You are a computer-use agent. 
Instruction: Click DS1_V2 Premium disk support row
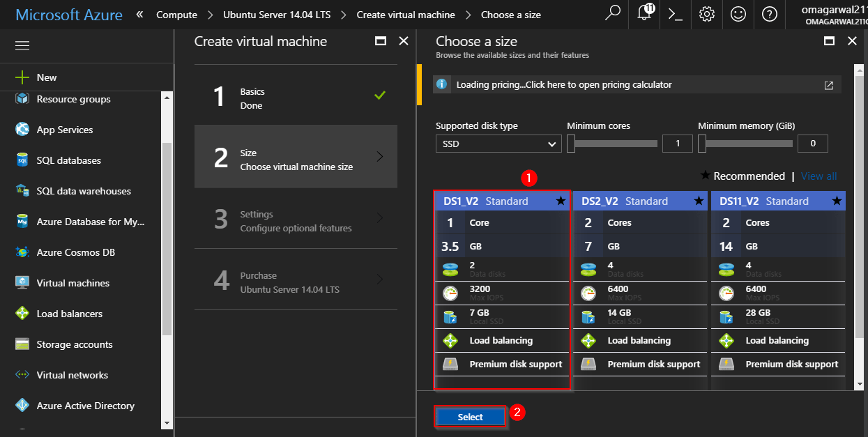coord(502,364)
